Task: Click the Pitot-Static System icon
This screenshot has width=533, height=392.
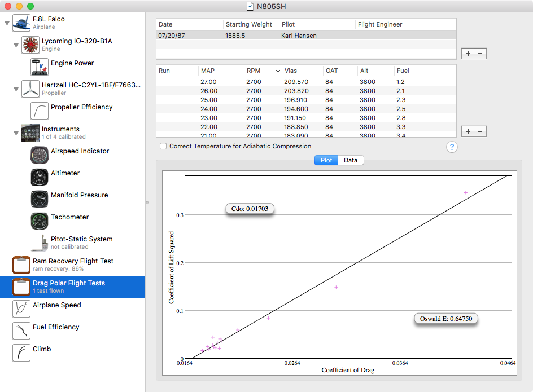Action: 40,243
